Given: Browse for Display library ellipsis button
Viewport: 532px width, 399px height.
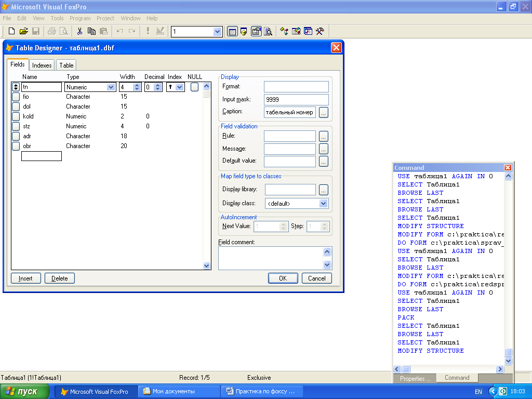Looking at the screenshot, I should click(x=323, y=190).
